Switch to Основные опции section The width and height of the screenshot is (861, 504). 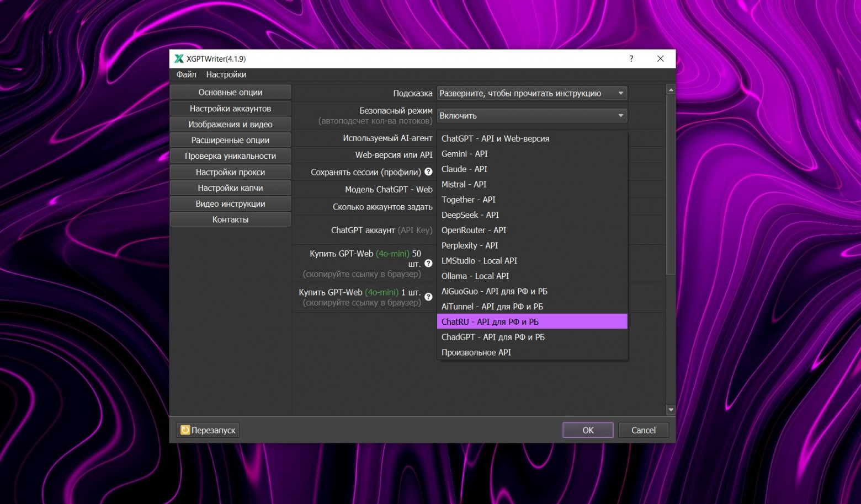[x=230, y=93]
